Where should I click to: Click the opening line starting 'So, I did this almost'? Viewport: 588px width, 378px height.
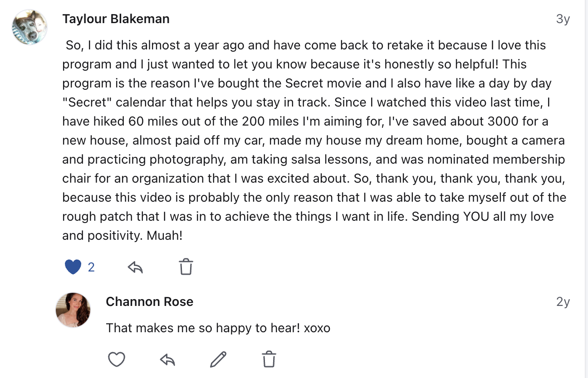point(306,45)
